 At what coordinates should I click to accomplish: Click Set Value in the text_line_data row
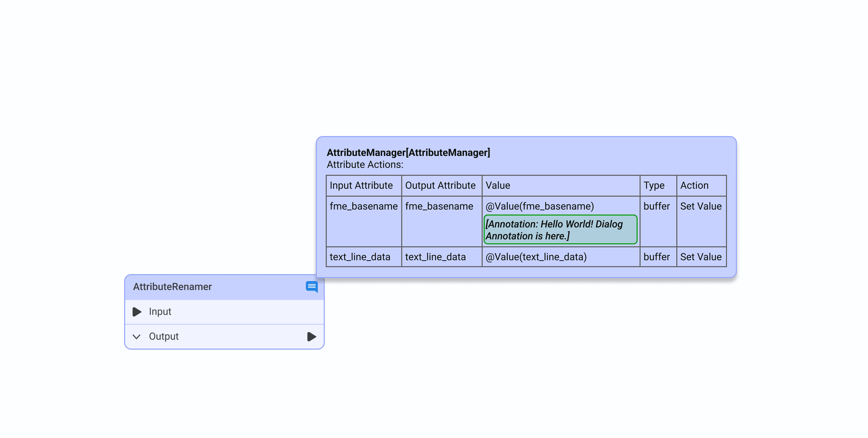(701, 257)
